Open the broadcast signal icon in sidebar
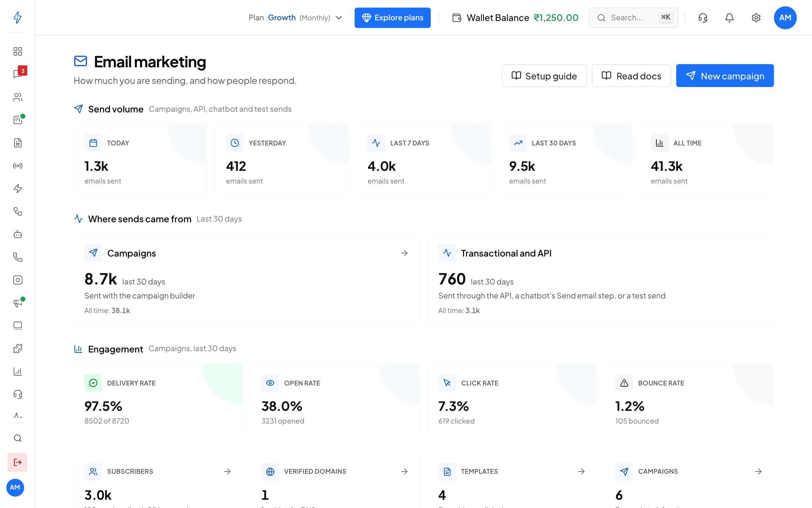The width and height of the screenshot is (812, 508). 17,166
